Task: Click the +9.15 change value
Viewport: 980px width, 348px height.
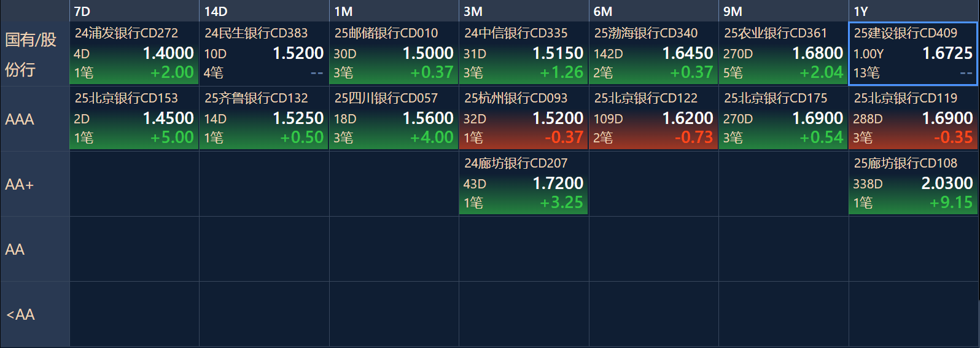Action: click(x=951, y=203)
